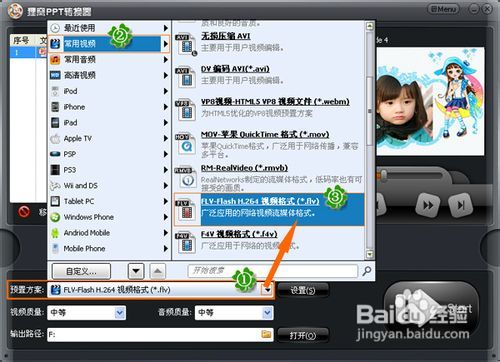This screenshot has width=500, height=362.
Task: Click the skip to end playback button
Action: pyautogui.click(x=460, y=205)
